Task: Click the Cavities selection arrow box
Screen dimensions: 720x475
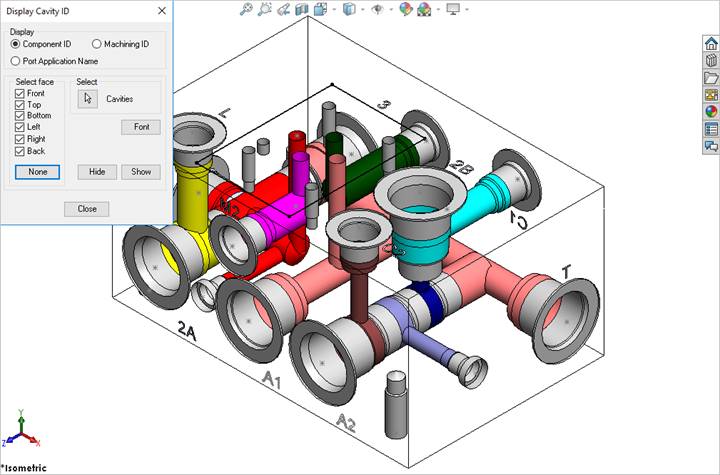Action: (88, 98)
